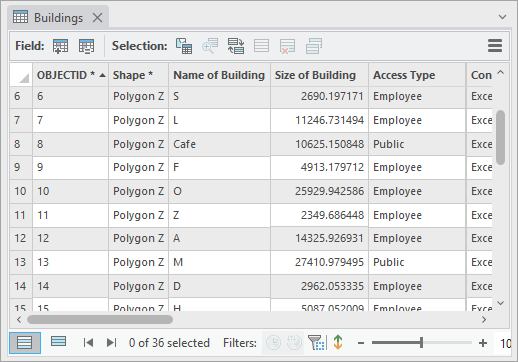The width and height of the screenshot is (518, 362).
Task: Toggle Show All Records view
Action: (x=25, y=343)
